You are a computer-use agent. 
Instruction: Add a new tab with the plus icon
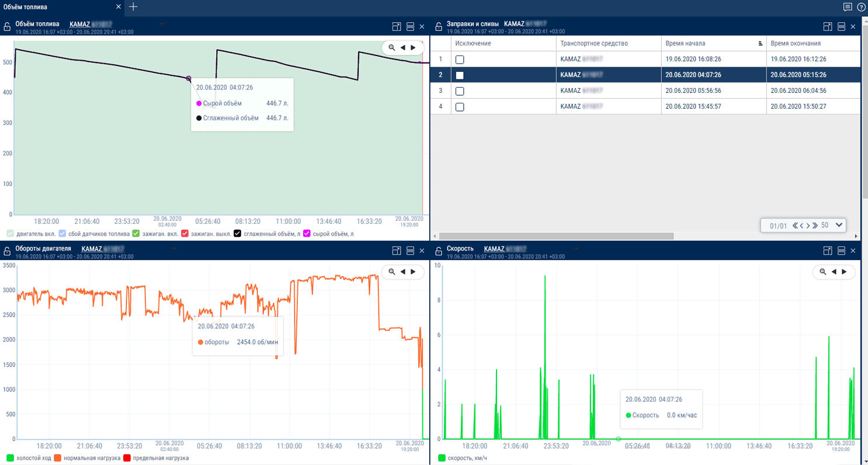tap(133, 7)
